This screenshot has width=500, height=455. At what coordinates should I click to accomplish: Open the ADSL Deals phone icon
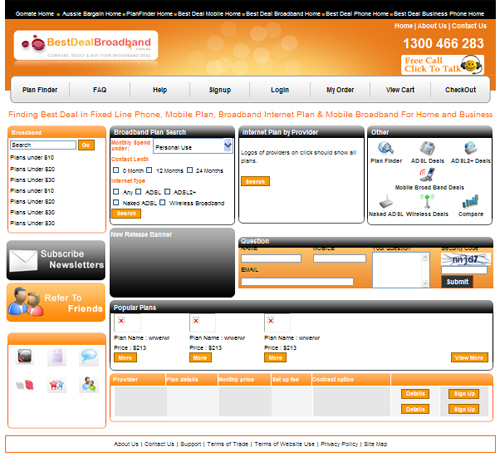427,148
